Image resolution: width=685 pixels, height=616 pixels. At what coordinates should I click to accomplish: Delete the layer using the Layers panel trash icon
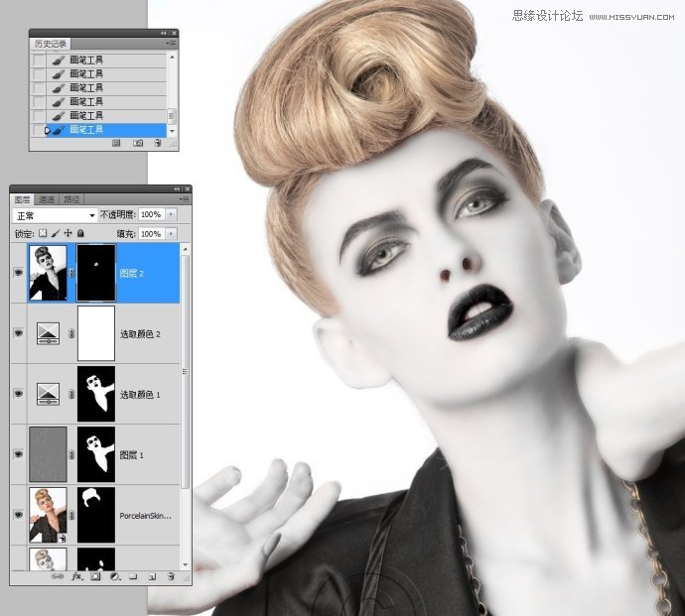tap(170, 576)
